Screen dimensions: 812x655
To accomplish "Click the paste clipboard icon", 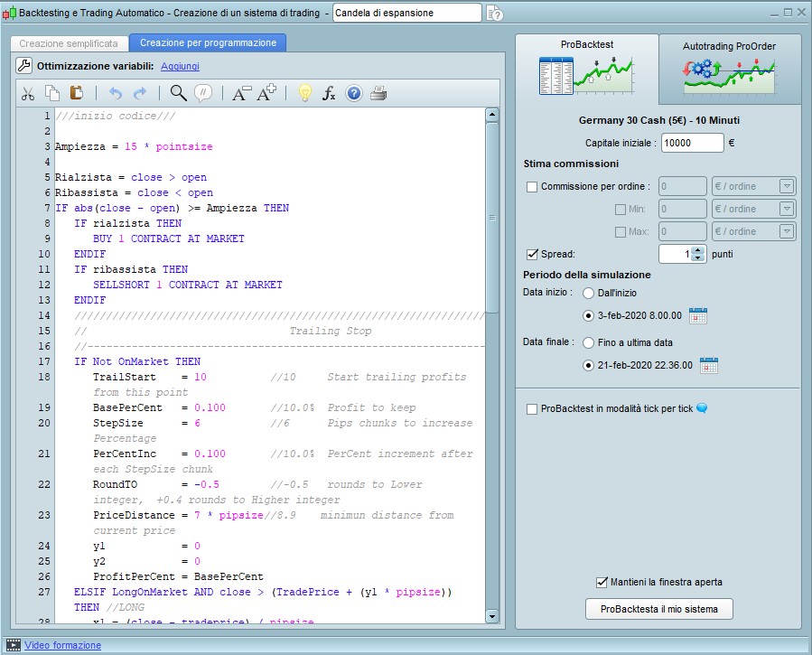I will 77,93.
